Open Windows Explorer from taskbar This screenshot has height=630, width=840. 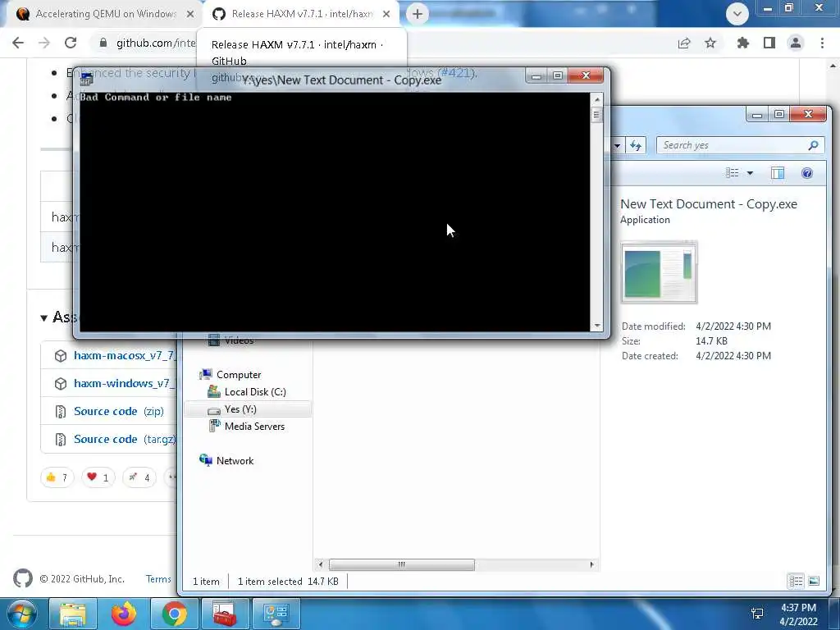(73, 614)
